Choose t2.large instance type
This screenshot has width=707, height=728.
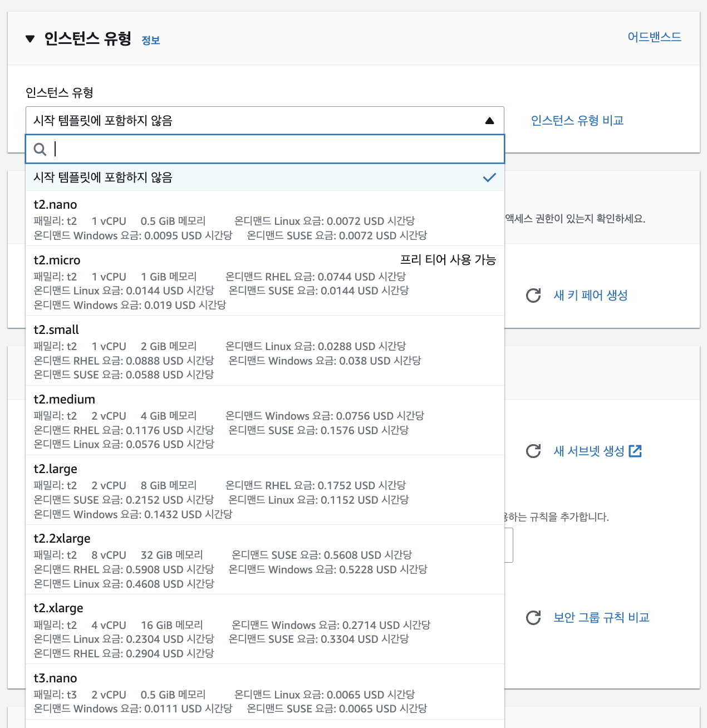click(265, 490)
